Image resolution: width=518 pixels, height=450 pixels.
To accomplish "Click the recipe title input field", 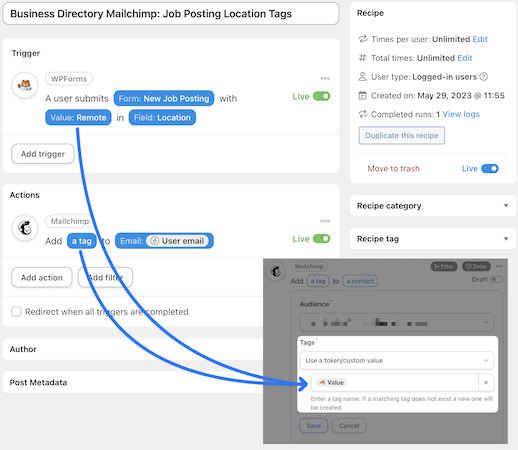I will [171, 14].
